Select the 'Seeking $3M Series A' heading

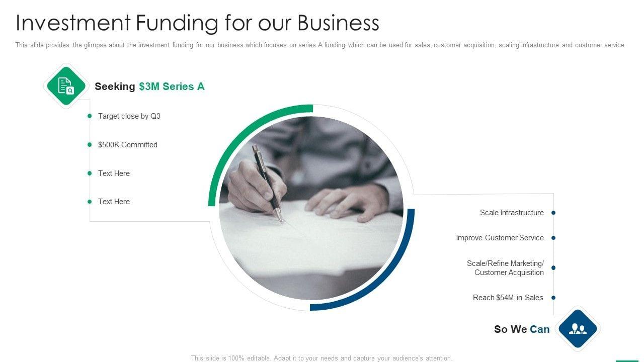point(149,86)
